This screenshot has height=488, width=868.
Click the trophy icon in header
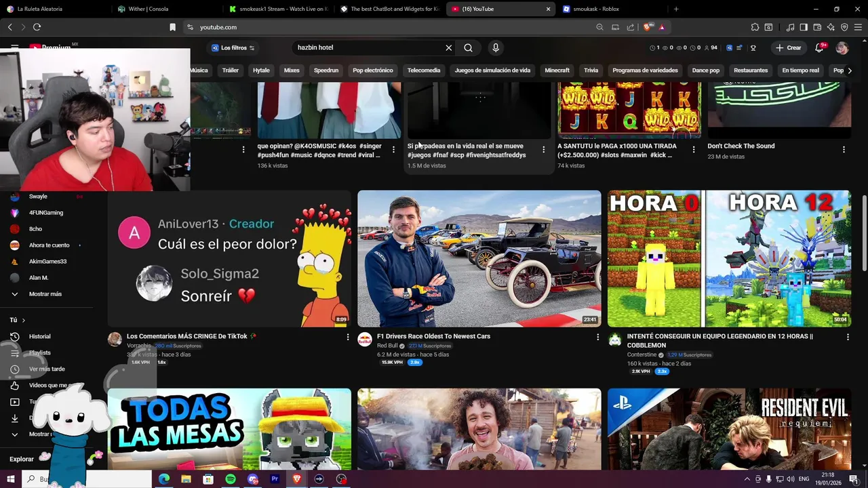753,48
